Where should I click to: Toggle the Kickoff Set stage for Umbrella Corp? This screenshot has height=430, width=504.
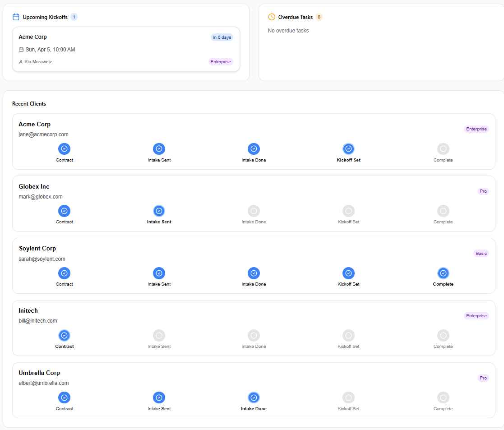point(348,398)
